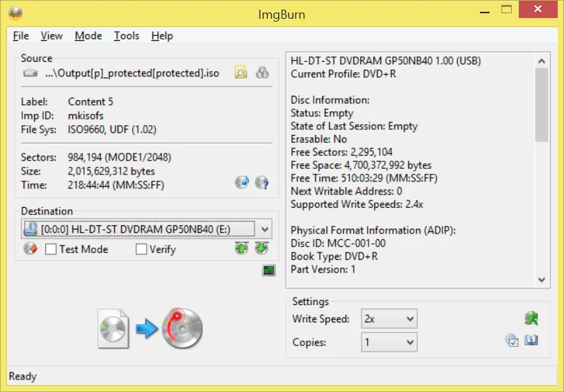Click the large Write image to disc button
This screenshot has width=564, height=392.
pyautogui.click(x=152, y=327)
